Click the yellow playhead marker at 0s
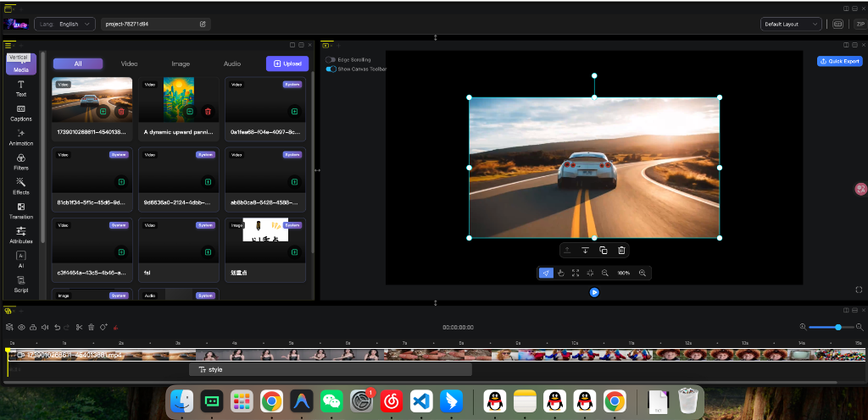868x420 pixels. pos(8,351)
